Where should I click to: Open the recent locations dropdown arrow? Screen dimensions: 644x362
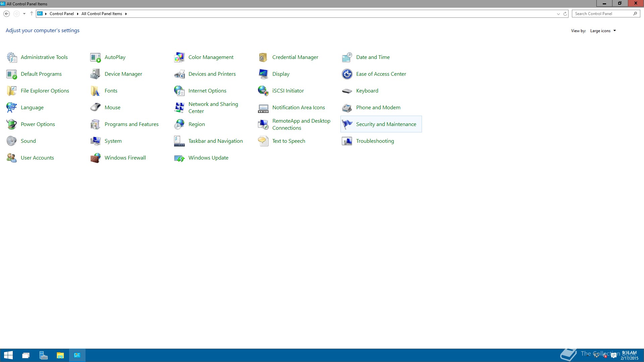click(x=24, y=14)
